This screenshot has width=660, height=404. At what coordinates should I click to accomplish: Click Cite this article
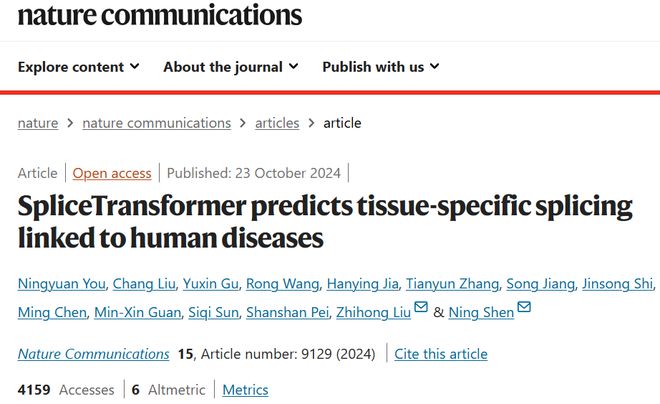click(441, 354)
